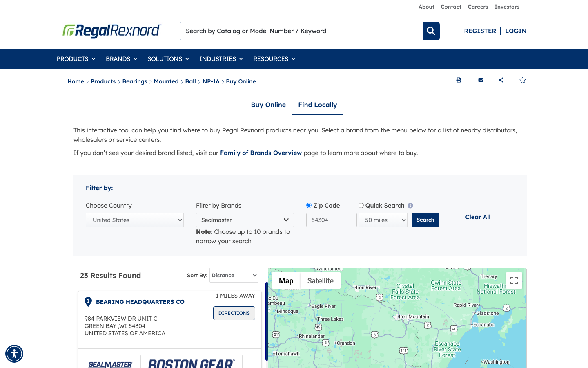Go to Ball breadcrumb
The height and width of the screenshot is (368, 588).
coord(191,81)
